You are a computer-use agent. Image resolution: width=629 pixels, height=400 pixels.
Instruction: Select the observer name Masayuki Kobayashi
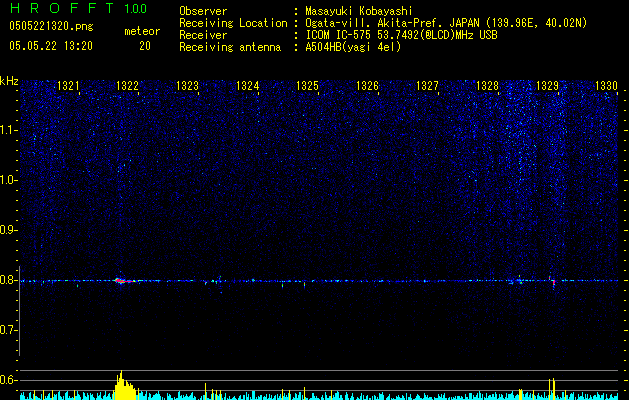point(359,11)
